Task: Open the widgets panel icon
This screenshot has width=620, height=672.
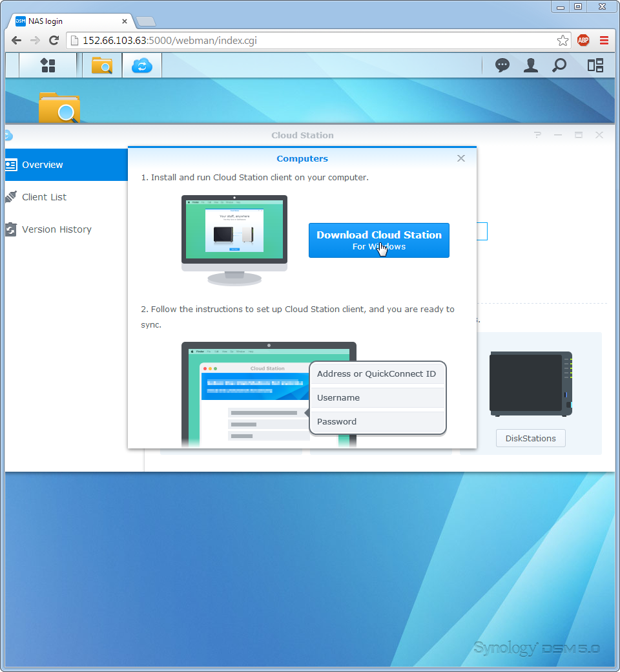Action: tap(595, 65)
